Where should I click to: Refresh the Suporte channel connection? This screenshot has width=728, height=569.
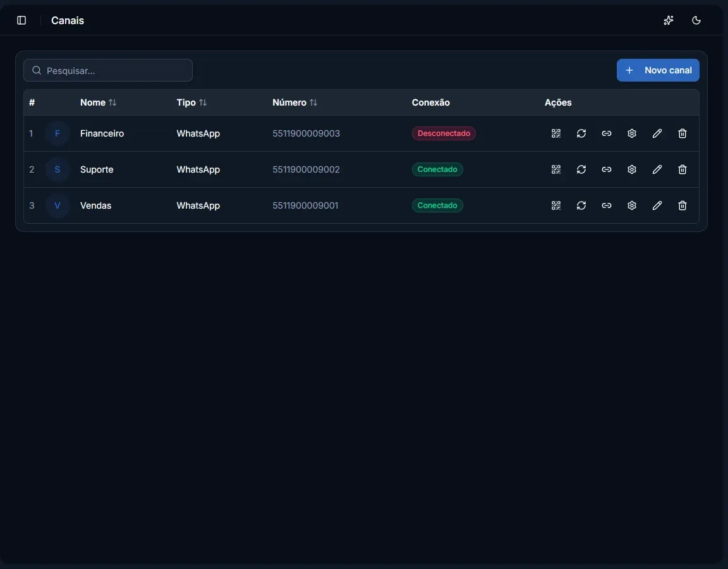pyautogui.click(x=581, y=169)
